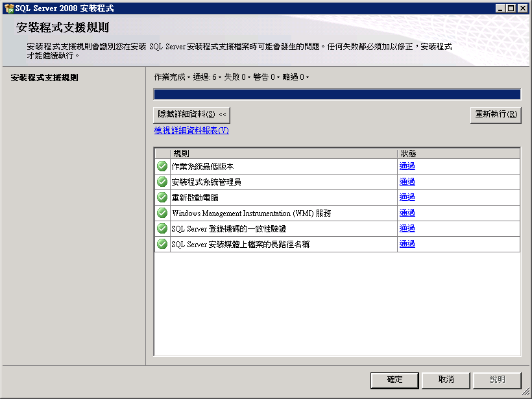Viewport: 532px width, 399px height.
Task: Open 通過 status link for WMI 服務
Action: (407, 213)
